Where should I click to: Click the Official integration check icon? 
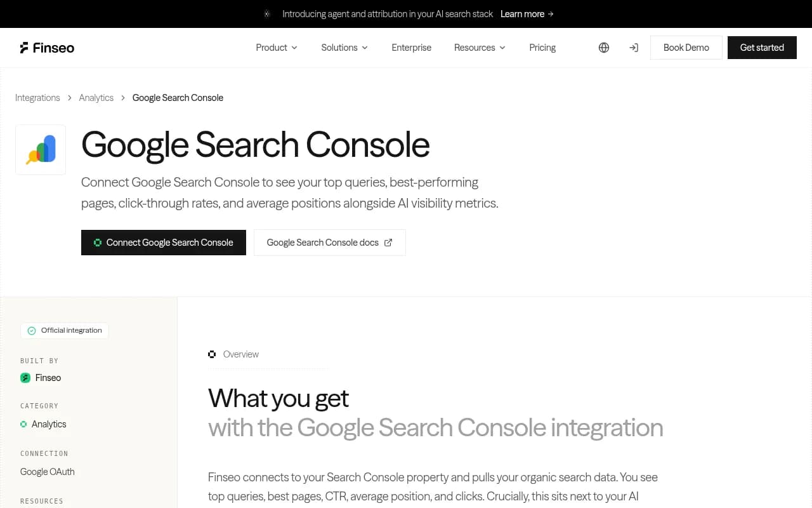[32, 331]
